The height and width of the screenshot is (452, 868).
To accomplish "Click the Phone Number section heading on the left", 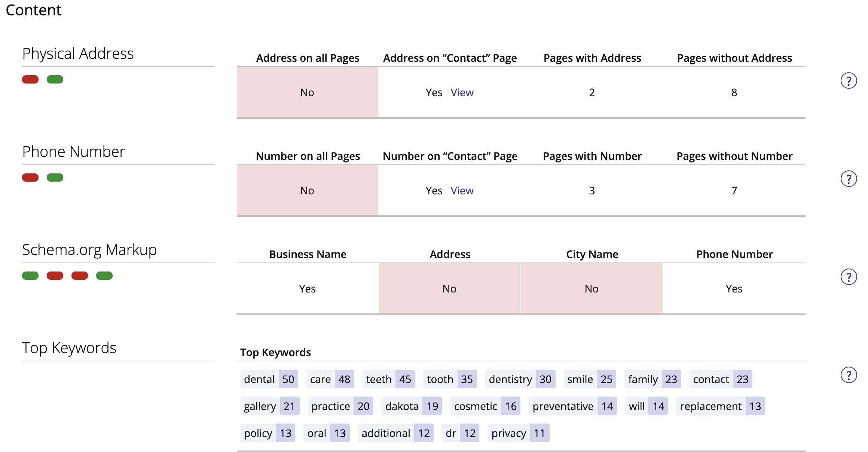I will point(73,152).
